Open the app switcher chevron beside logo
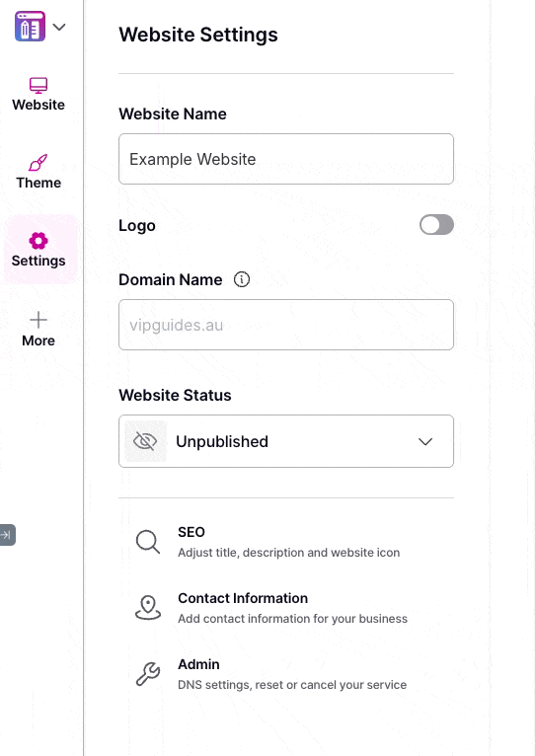The height and width of the screenshot is (756, 535). 59,27
